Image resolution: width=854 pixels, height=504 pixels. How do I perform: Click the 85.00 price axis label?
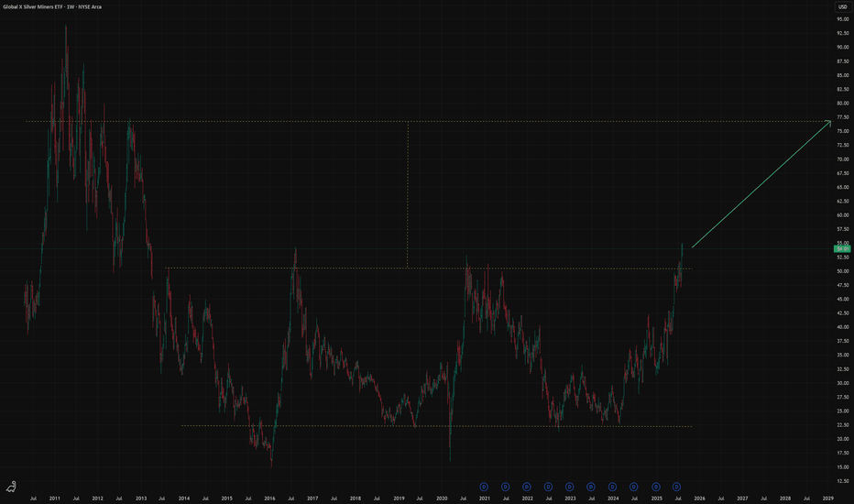843,75
